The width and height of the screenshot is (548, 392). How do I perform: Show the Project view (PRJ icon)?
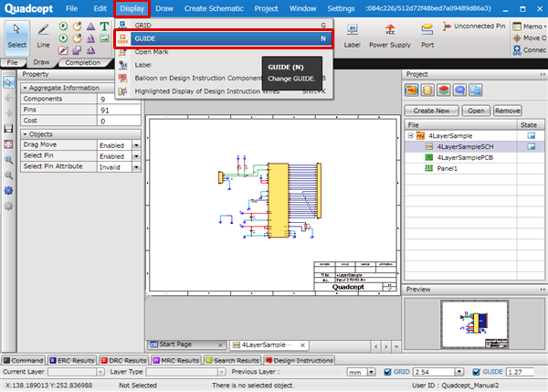point(411,90)
